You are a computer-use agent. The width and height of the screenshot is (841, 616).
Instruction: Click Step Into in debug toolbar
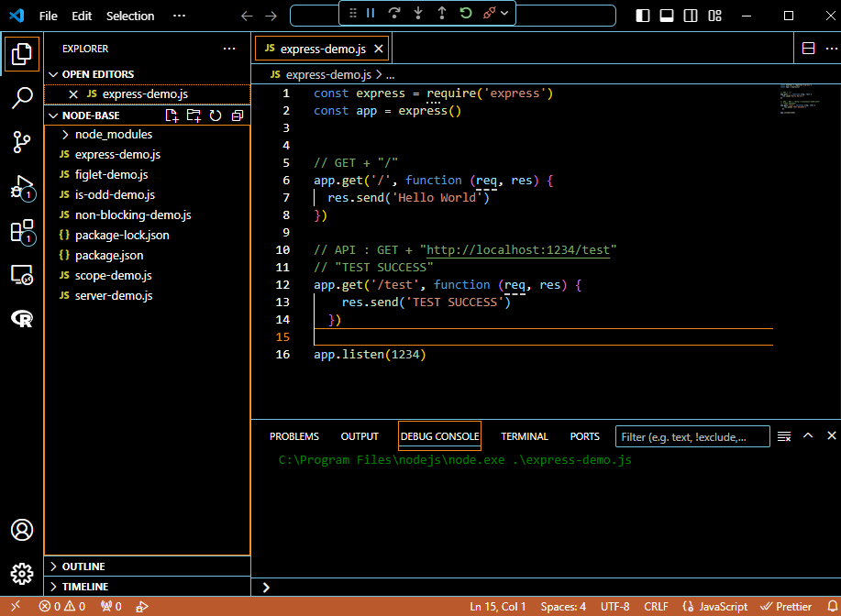point(418,13)
